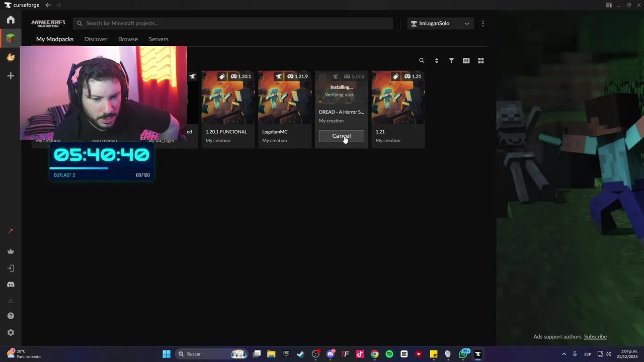Open the three-dot options menu
This screenshot has height=362, width=644.
[483, 24]
